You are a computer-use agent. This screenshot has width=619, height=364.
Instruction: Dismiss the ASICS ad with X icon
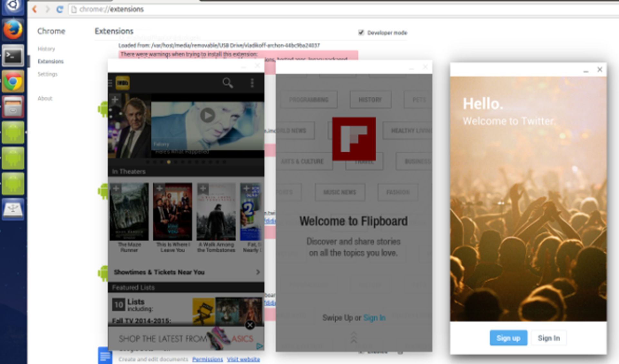pyautogui.click(x=250, y=325)
